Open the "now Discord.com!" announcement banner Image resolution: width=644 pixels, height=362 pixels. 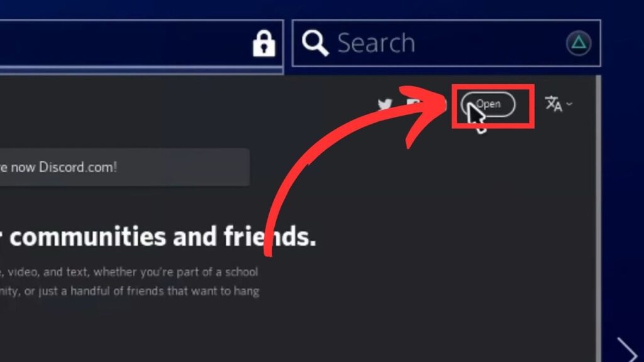pyautogui.click(x=125, y=167)
